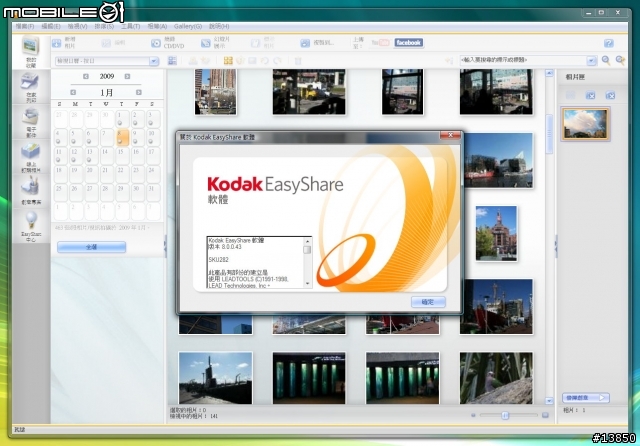Upload to YouTube icon

click(380, 42)
